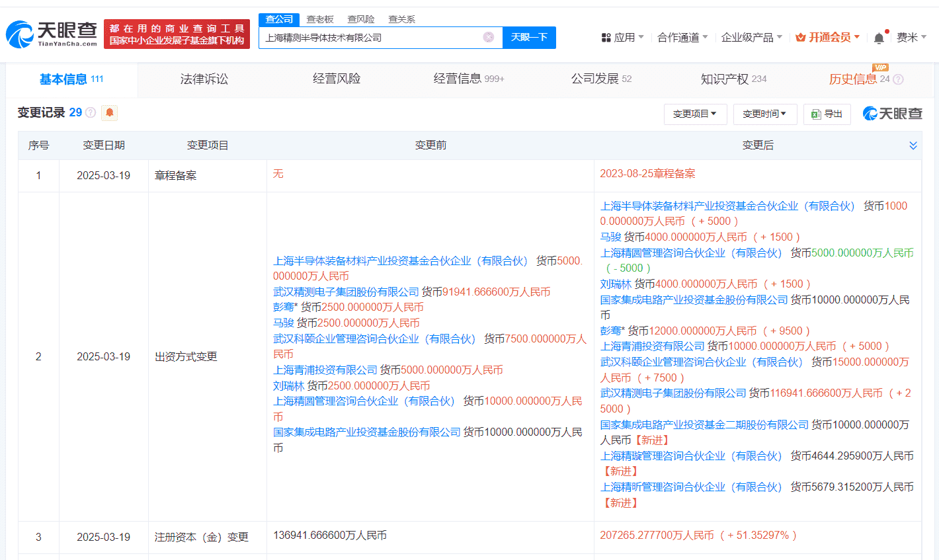Click the 天眼查 watermark logo near 导出

click(872, 113)
